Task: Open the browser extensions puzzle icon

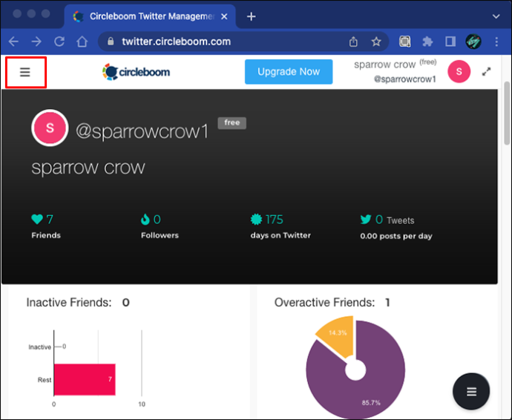Action: 427,42
